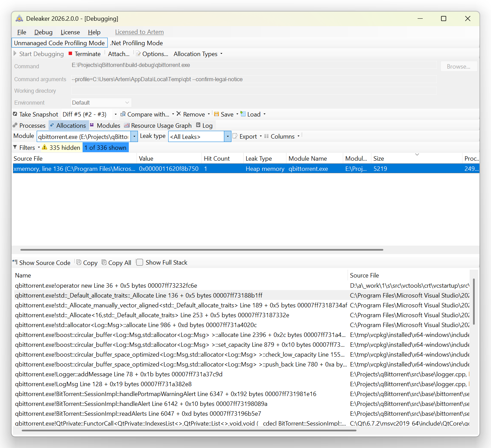This screenshot has width=491, height=448.
Task: Expand the Columns dropdown arrow
Action: [299, 136]
